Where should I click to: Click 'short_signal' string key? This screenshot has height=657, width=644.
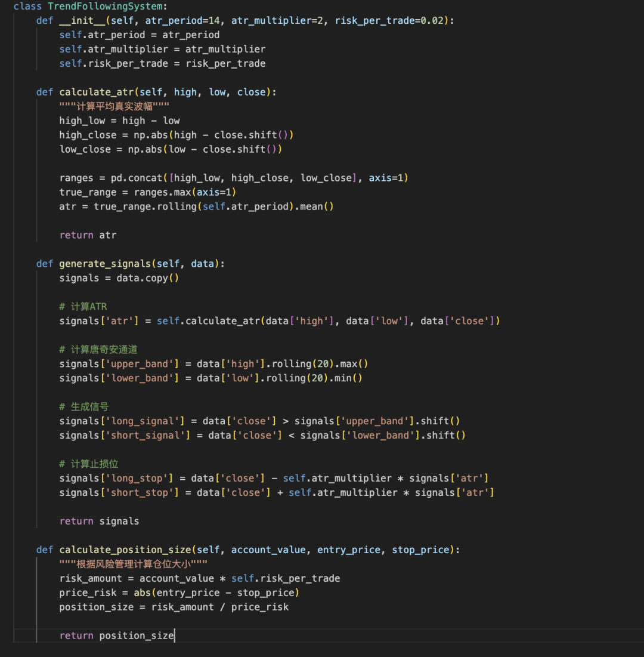(145, 436)
